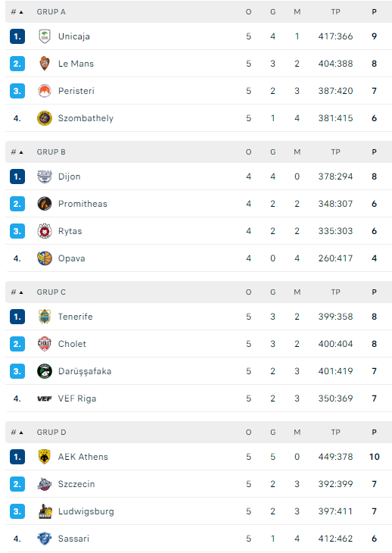Select the AEK Athens crest icon
The image size is (392, 553).
pyautogui.click(x=45, y=457)
